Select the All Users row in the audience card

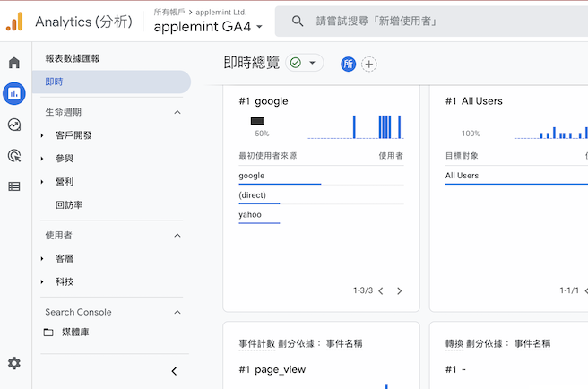(516, 176)
